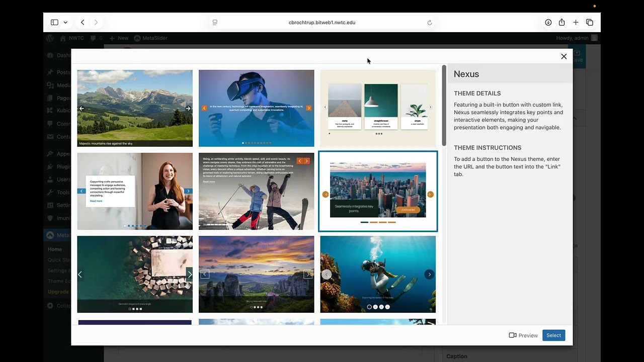Open Plugins in the WordPress sidebar
644x362 pixels.
point(57,166)
